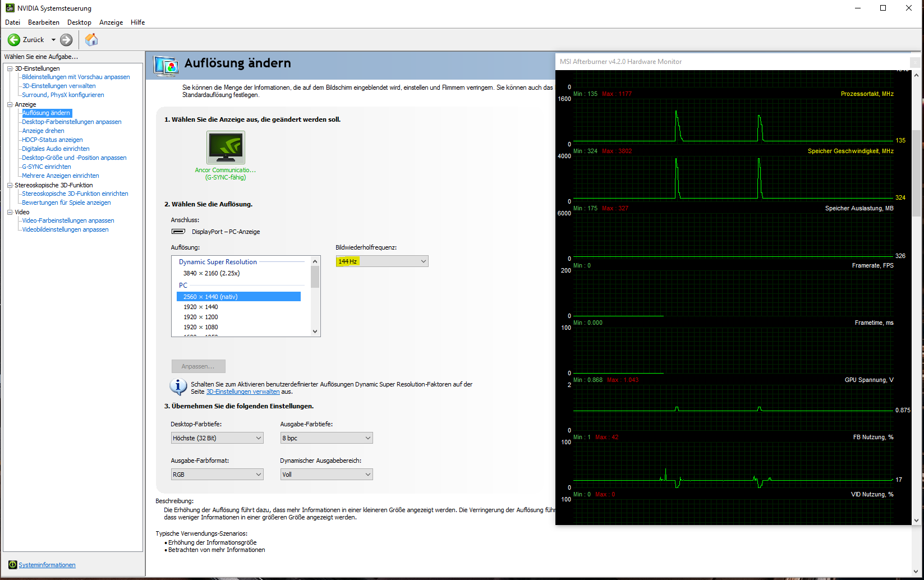Image resolution: width=924 pixels, height=580 pixels.
Task: Open the Hilfe menu
Action: pyautogui.click(x=138, y=22)
